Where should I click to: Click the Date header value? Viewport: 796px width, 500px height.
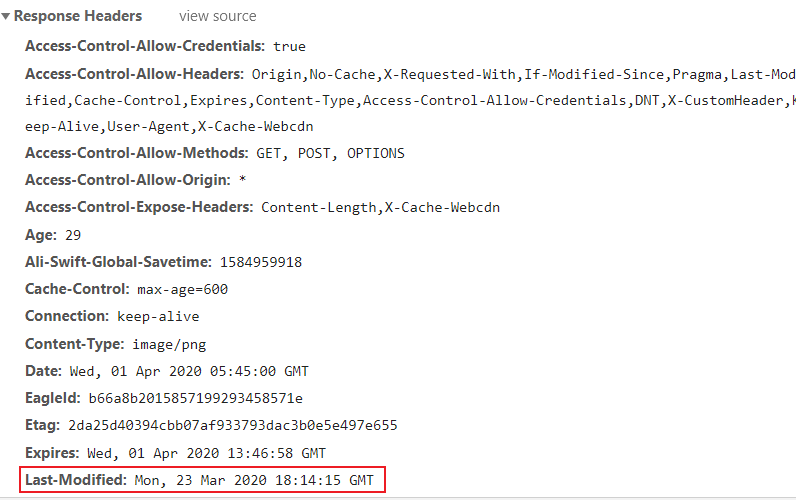tap(189, 371)
